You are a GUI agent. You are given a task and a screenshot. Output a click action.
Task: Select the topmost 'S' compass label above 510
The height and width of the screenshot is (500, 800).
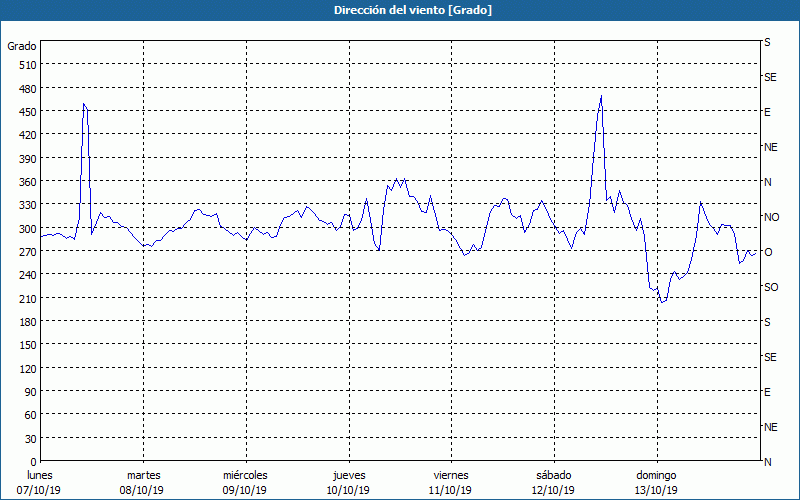[x=767, y=42]
